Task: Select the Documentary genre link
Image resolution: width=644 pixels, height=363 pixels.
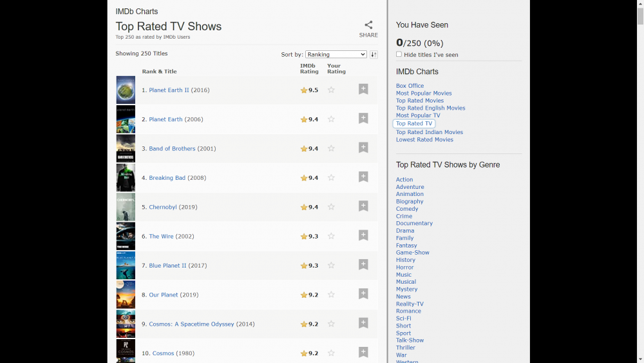Action: coord(414,224)
